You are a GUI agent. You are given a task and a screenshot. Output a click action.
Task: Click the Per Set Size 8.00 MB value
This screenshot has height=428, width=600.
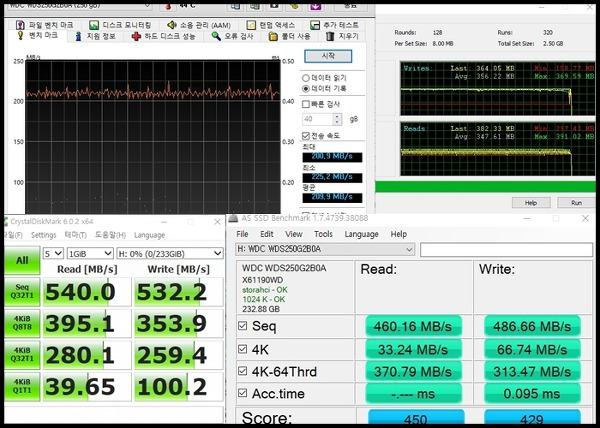443,44
